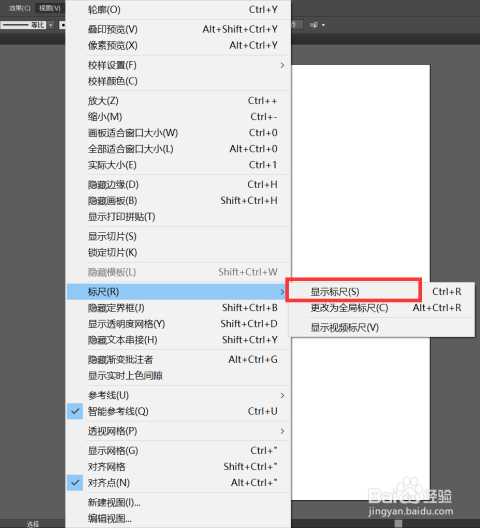Image resolution: width=480 pixels, height=528 pixels.
Task: Click 隐藏边缘(D) entry
Action: pyautogui.click(x=178, y=185)
